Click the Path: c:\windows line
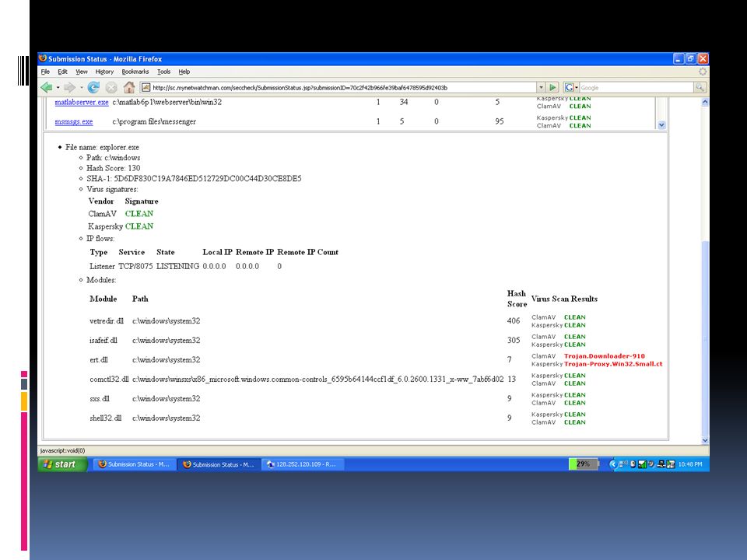Viewport: 747px width, 560px height. click(x=114, y=158)
